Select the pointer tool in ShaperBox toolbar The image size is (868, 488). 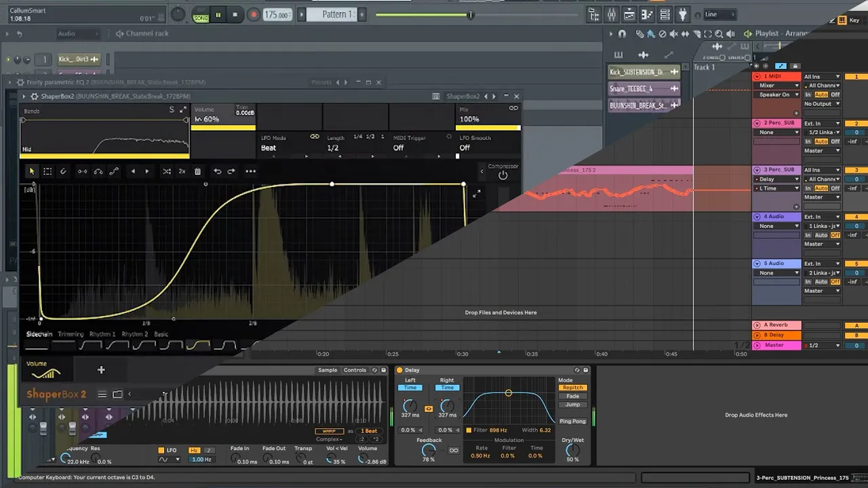(32, 171)
